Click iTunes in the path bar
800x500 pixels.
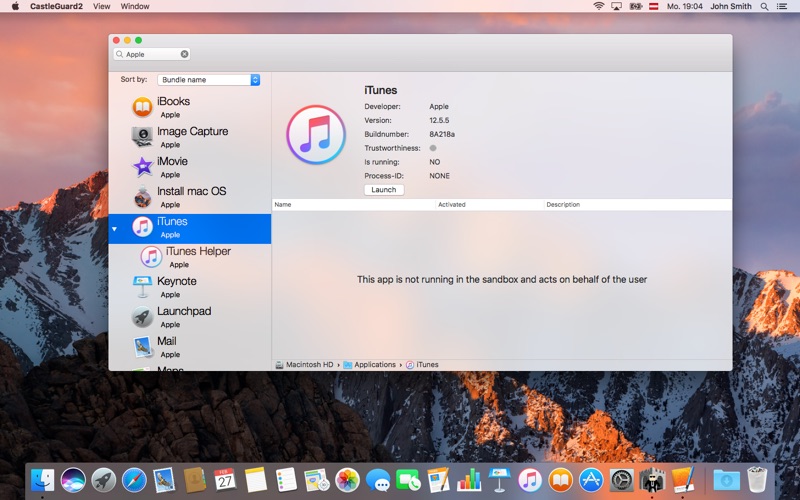pyautogui.click(x=422, y=365)
